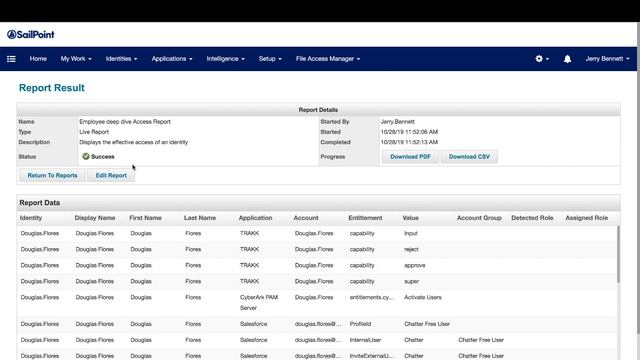Click Return To Reports button
Screen dimensions: 640x360
(x=52, y=176)
